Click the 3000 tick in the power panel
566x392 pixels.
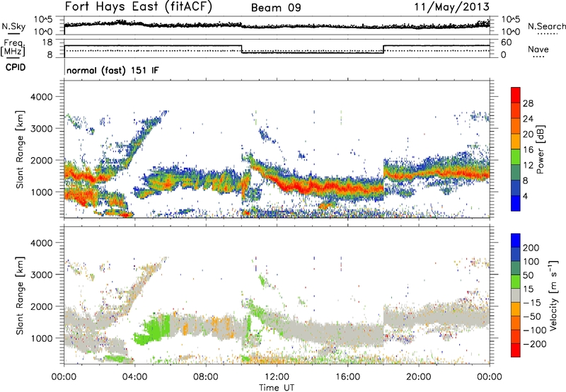(41, 129)
